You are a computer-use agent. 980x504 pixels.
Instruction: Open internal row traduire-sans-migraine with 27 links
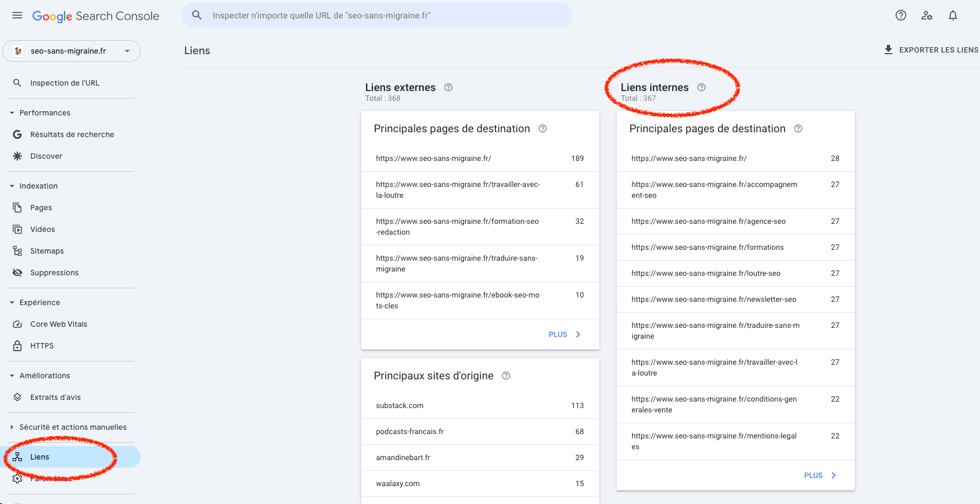(x=736, y=331)
